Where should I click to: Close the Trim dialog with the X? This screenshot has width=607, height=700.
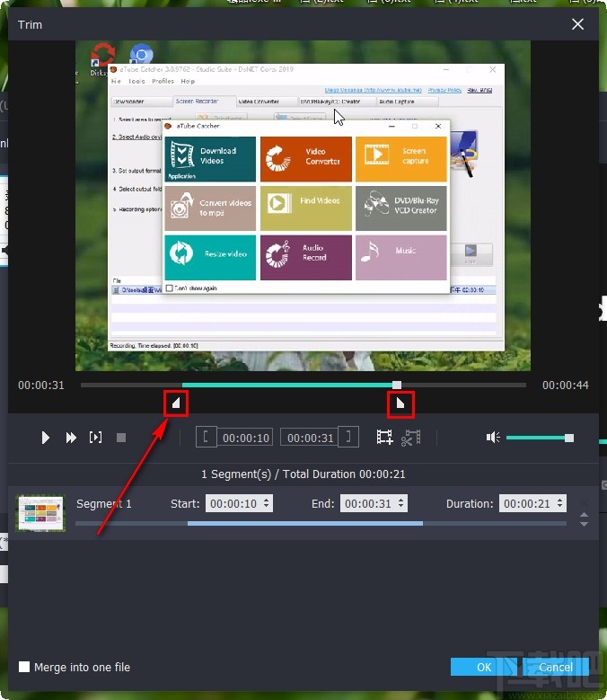click(577, 24)
